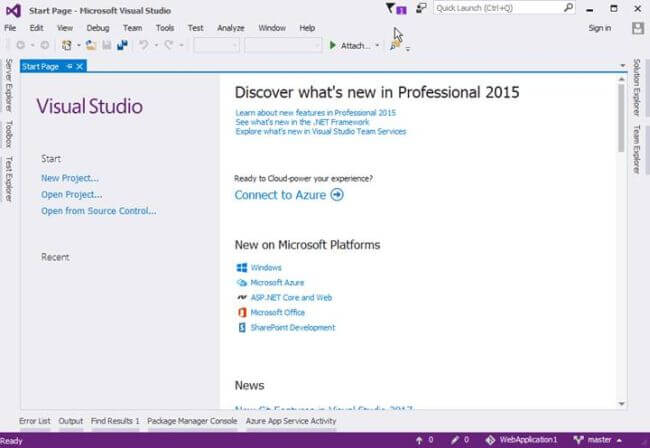Click the account avatar icon
The image size is (650, 448).
tap(638, 28)
